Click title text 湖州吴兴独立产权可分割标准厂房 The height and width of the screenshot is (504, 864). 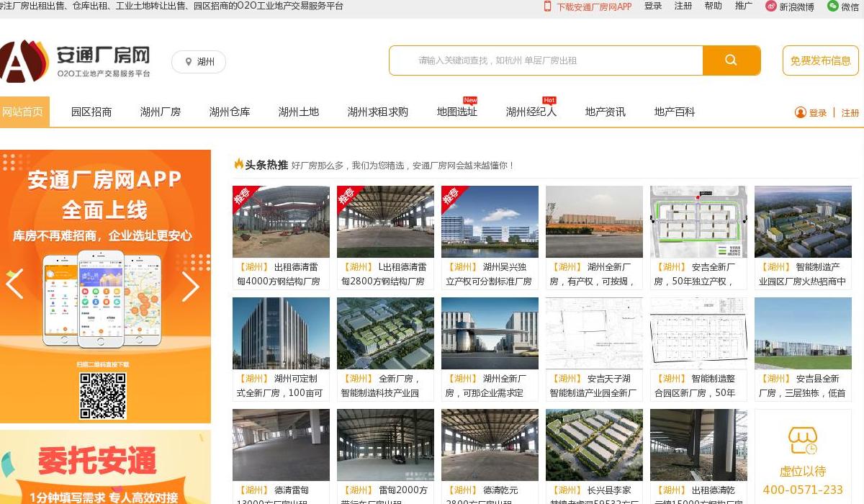[x=489, y=274]
